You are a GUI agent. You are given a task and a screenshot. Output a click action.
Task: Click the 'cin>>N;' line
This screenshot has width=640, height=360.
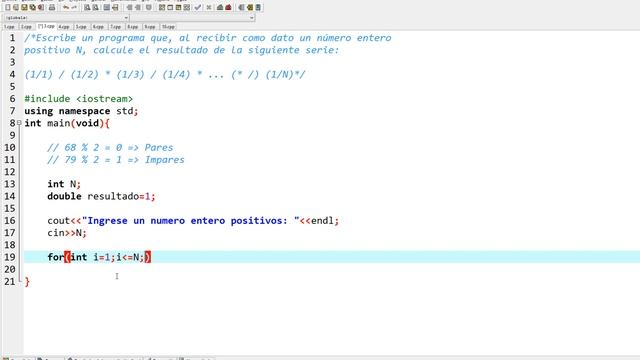tap(67, 233)
